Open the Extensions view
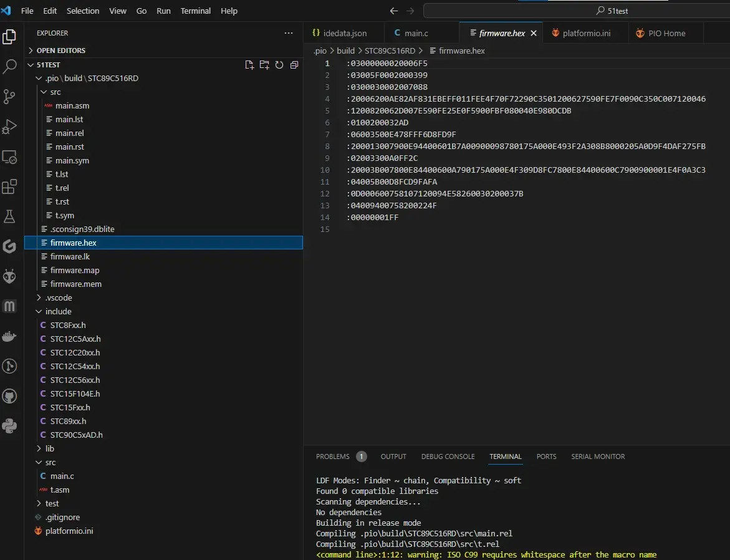 point(9,186)
